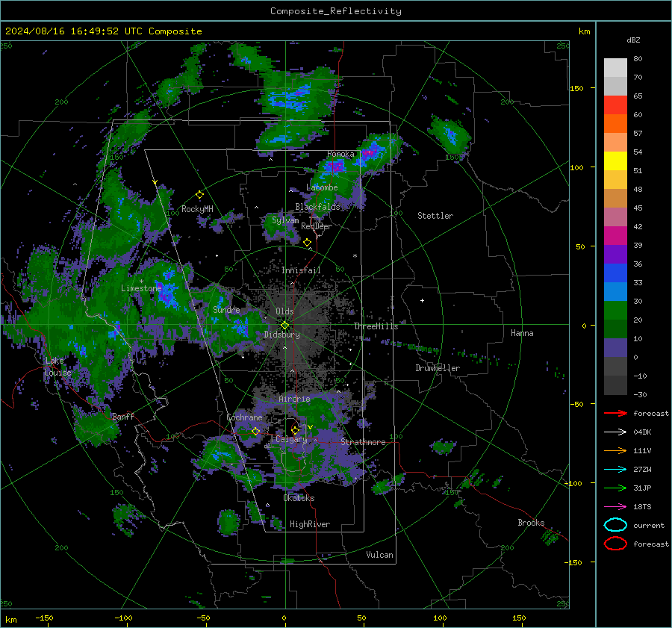
Task: Click the yellow diamond marker above Calgary label
Action: pyautogui.click(x=295, y=430)
